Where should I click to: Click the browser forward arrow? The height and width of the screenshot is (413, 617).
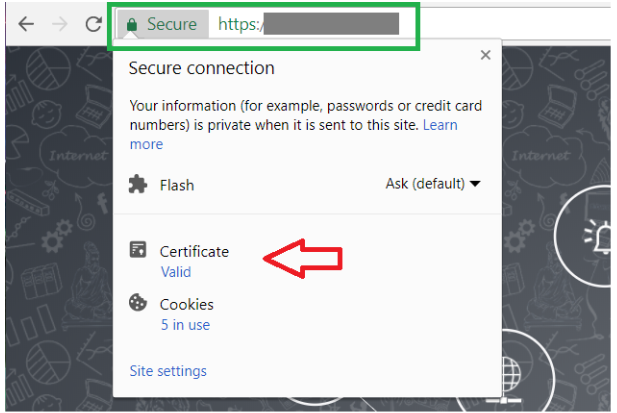60,24
